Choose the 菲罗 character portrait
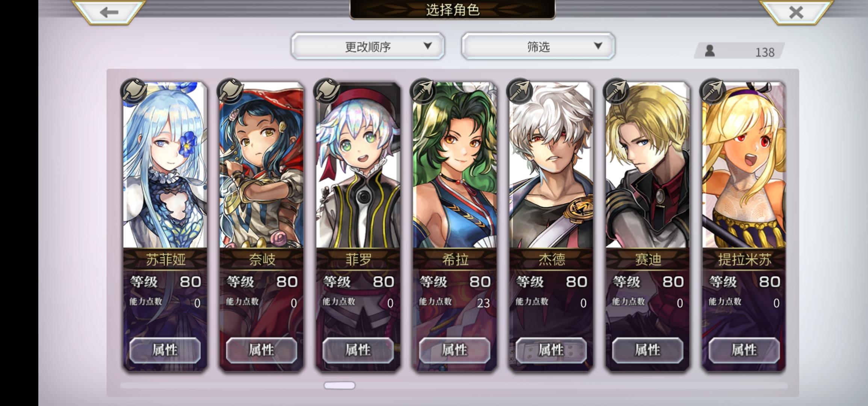Screen dimensions: 868x406 (x=358, y=165)
